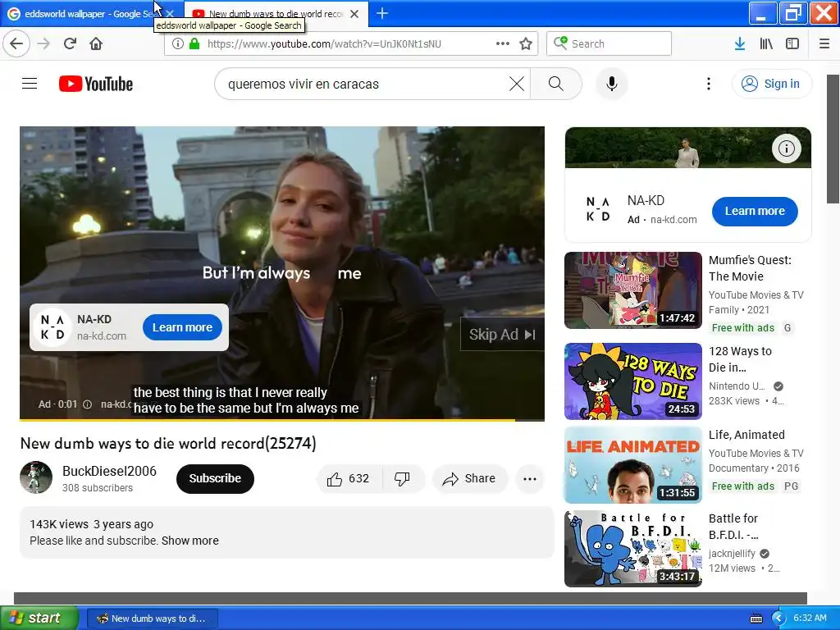Click the Mumfie's Quest: The Movie title
The height and width of the screenshot is (630, 840).
pyautogui.click(x=750, y=268)
